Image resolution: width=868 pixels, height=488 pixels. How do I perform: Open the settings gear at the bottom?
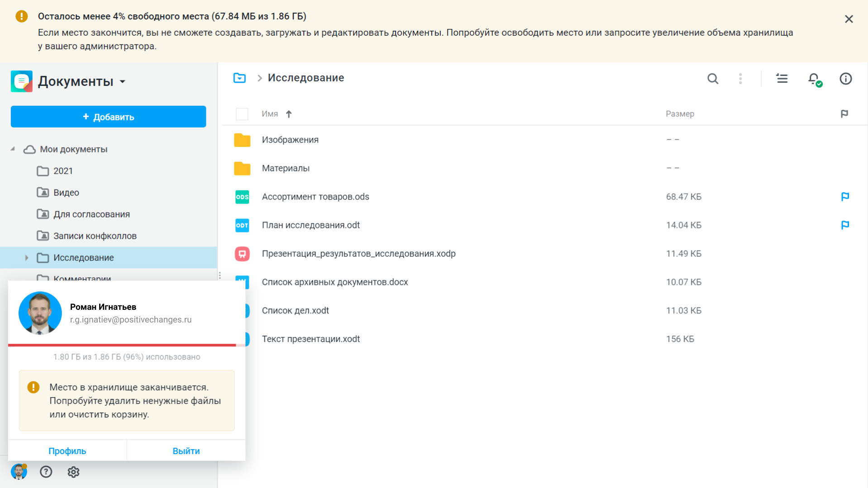click(x=73, y=472)
